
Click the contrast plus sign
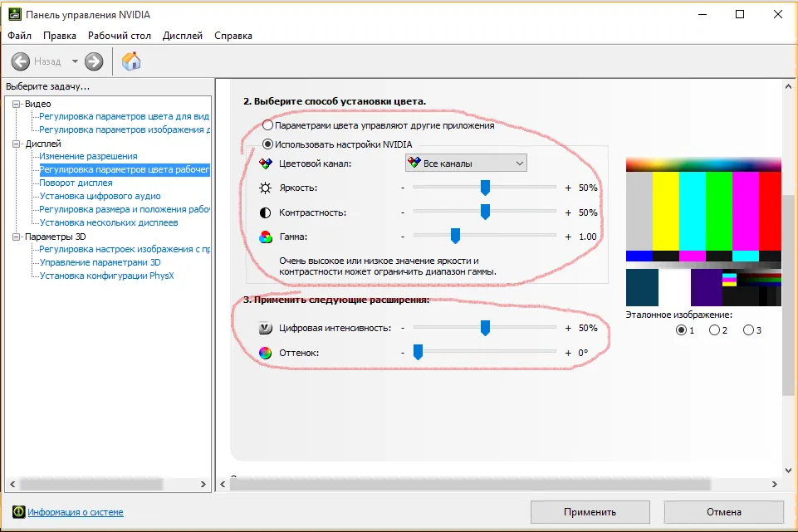(x=568, y=212)
